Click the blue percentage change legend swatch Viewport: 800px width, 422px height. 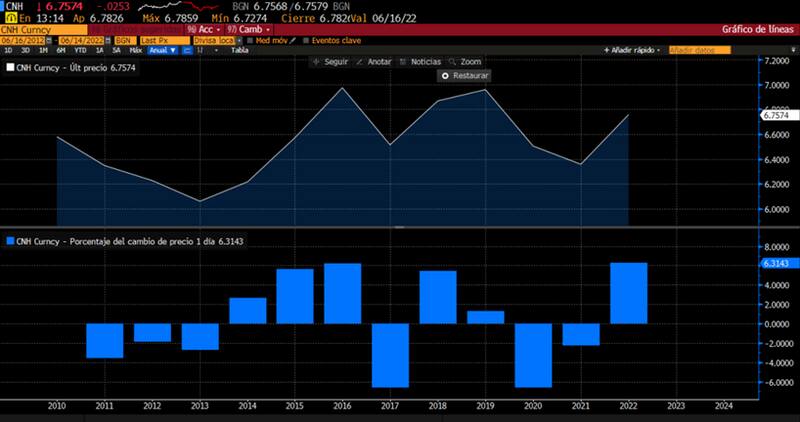click(x=10, y=241)
